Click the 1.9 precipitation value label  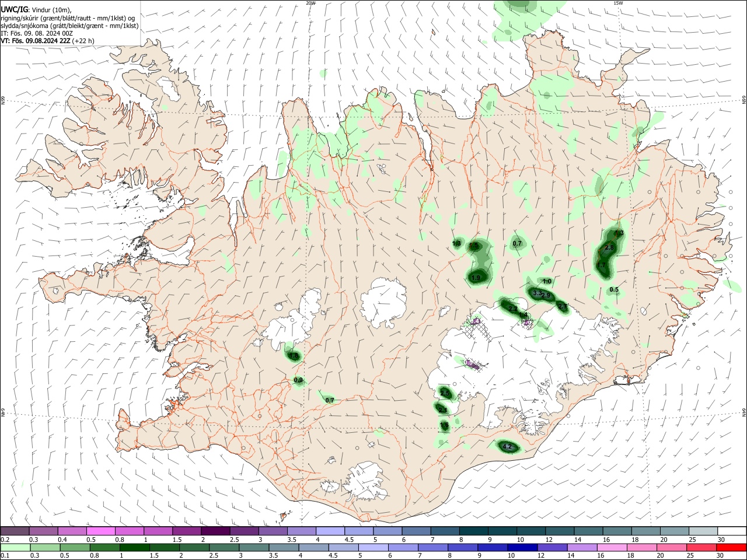click(x=476, y=278)
